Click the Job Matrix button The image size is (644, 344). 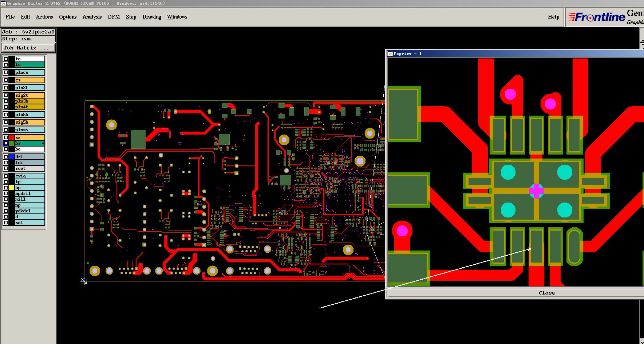pyautogui.click(x=28, y=48)
